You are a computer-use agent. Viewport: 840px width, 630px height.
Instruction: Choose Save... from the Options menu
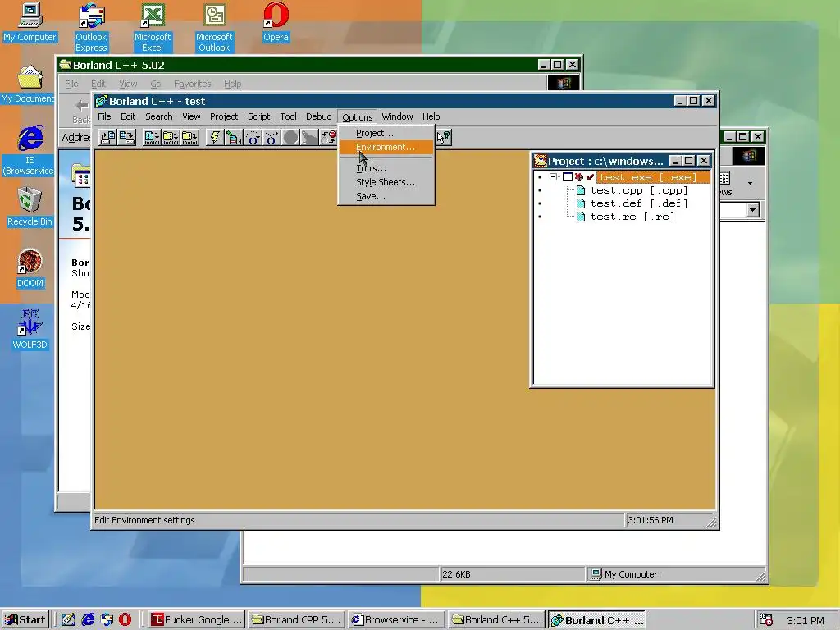click(386, 196)
